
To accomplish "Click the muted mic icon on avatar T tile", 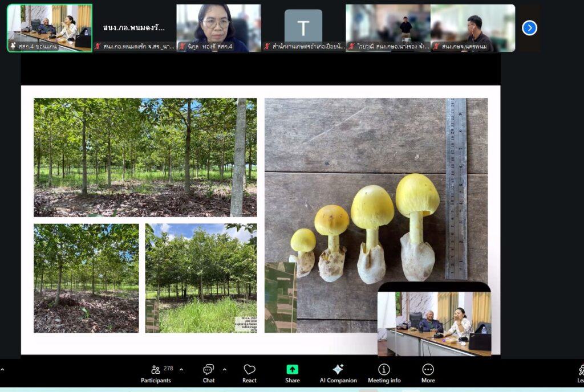I will pos(267,46).
